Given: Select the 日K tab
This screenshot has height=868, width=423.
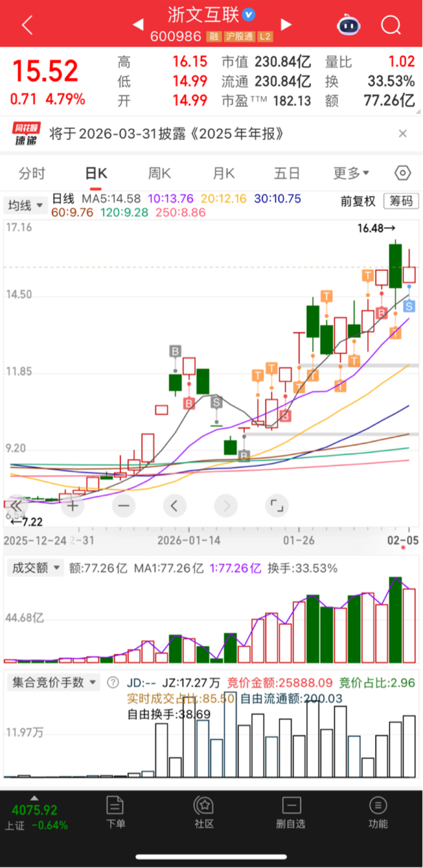Looking at the screenshot, I should pos(96,174).
